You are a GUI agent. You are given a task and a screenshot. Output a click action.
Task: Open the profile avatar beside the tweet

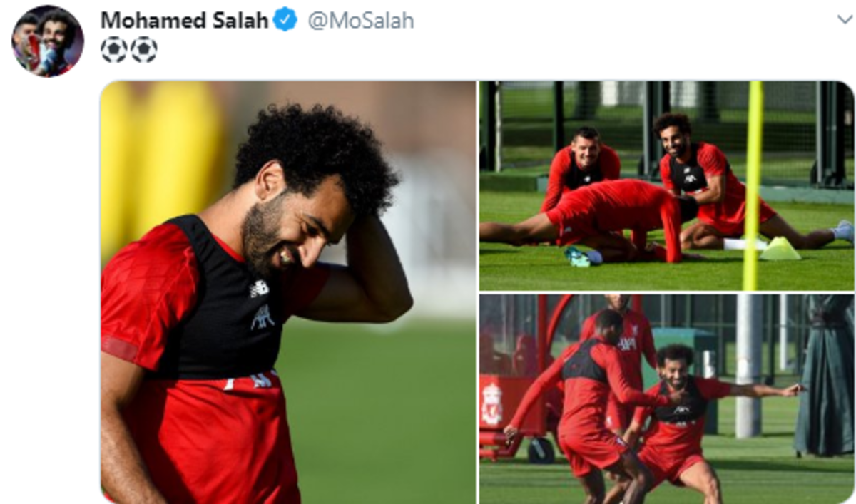(x=48, y=41)
